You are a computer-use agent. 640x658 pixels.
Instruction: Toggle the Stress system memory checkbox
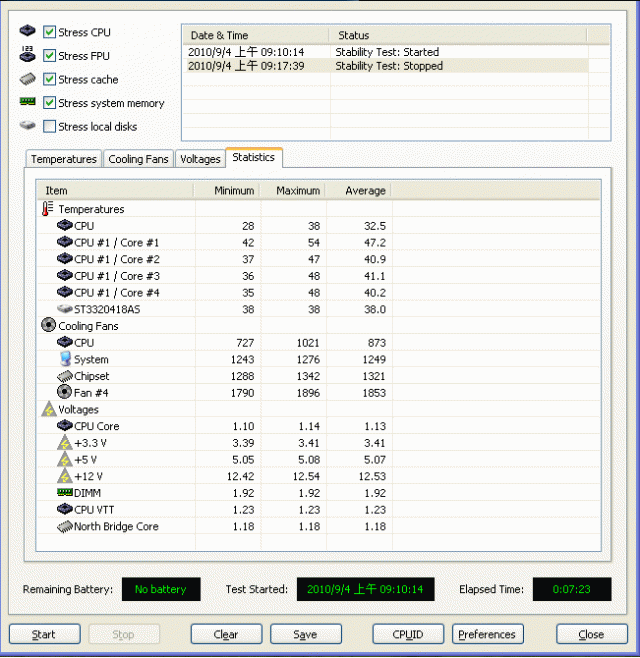tap(50, 102)
